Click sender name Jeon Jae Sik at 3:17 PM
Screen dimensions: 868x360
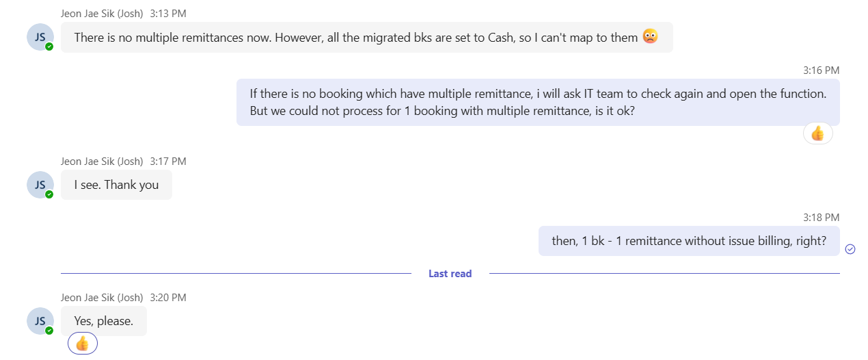pos(102,162)
